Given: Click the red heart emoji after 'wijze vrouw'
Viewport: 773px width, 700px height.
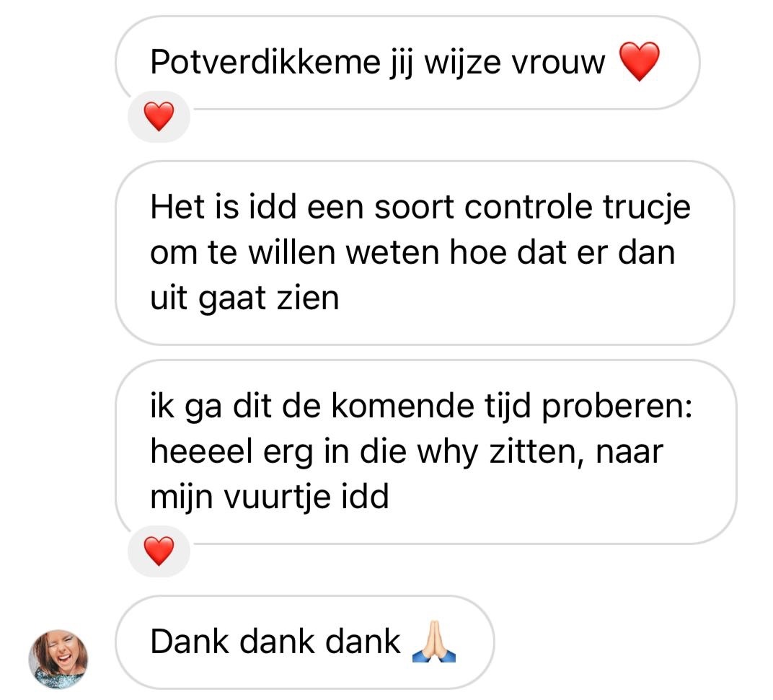Looking at the screenshot, I should click(639, 61).
